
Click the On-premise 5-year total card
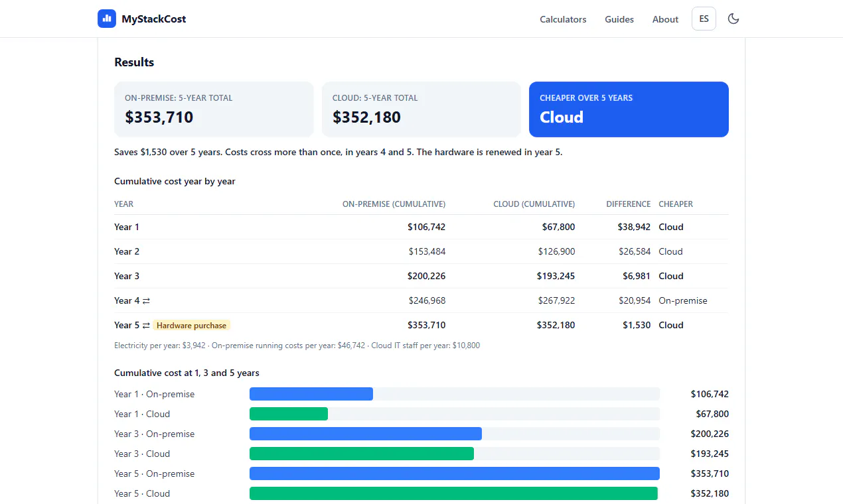214,109
